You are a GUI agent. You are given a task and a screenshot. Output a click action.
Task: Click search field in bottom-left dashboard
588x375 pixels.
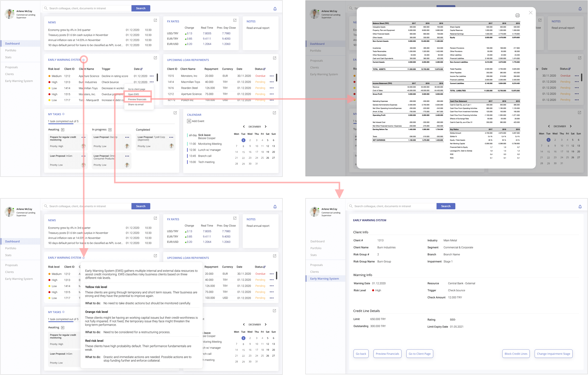click(87, 206)
